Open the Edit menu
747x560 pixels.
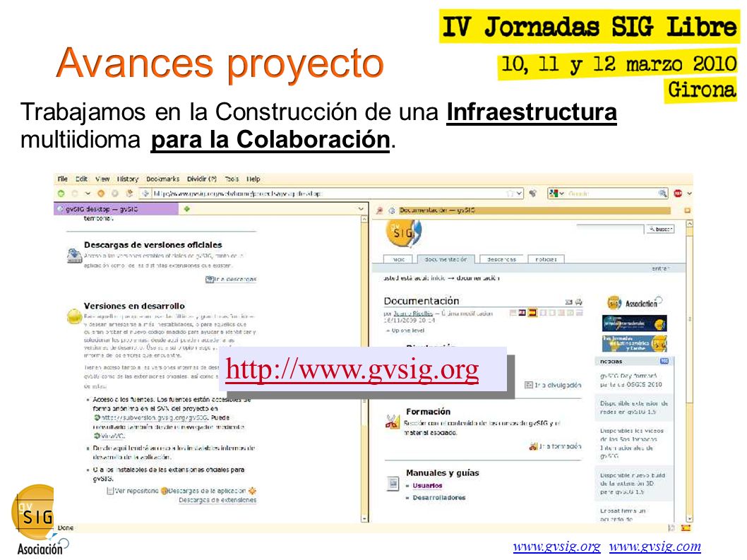click(81, 179)
